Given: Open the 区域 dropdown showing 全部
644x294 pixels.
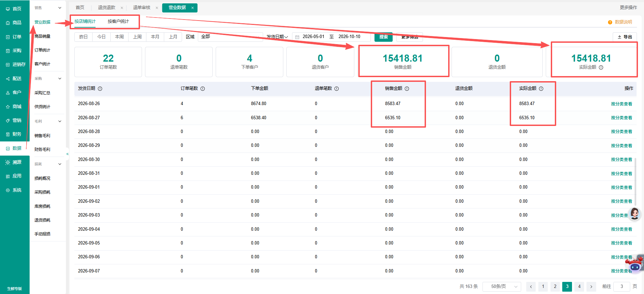Looking at the screenshot, I should [x=230, y=37].
